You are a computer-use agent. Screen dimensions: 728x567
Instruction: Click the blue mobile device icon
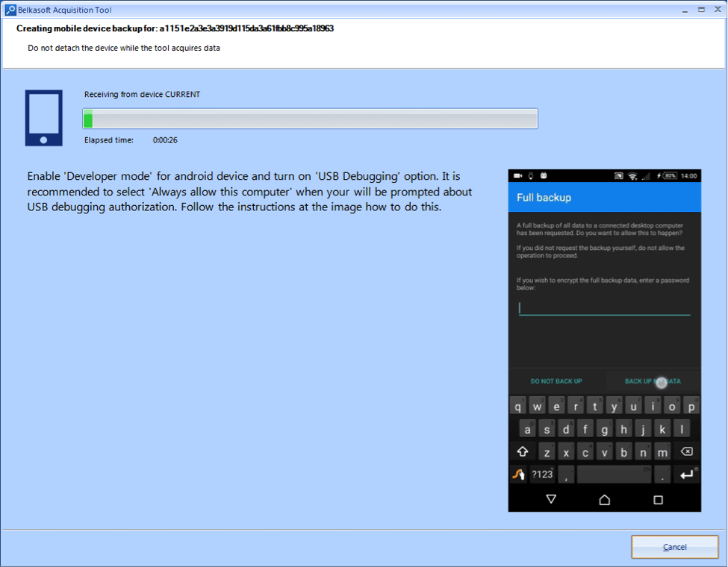pos(43,118)
